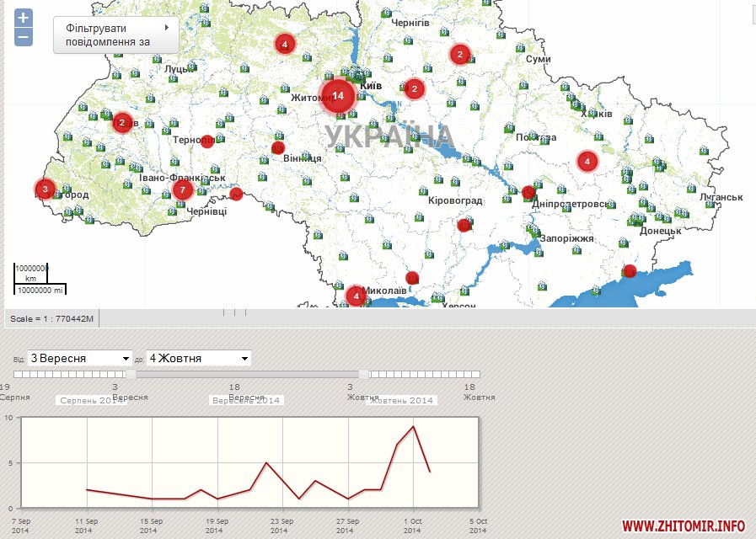Screen dimensions: 756x539
Task: Click the right handle of the date range slider
Action: coord(364,374)
